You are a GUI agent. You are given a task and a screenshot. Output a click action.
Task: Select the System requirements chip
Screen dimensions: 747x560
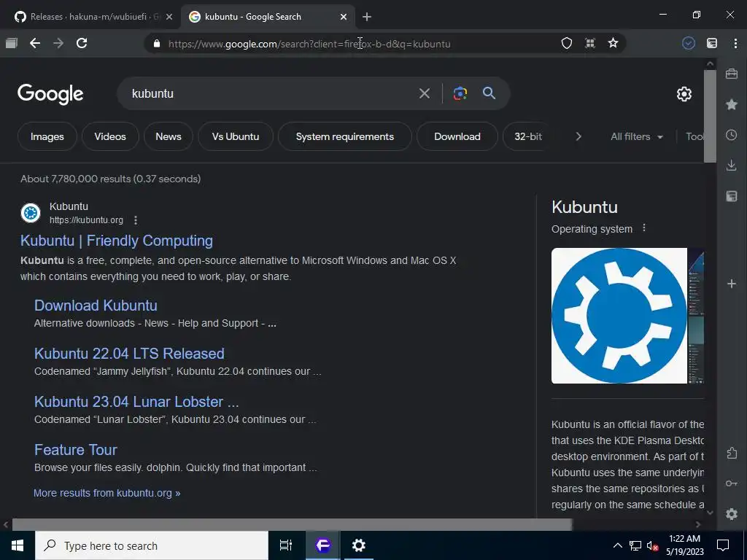[x=344, y=136]
